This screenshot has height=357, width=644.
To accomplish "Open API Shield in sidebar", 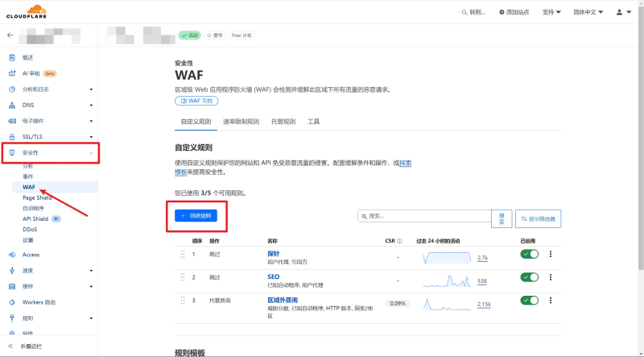I will pos(35,219).
